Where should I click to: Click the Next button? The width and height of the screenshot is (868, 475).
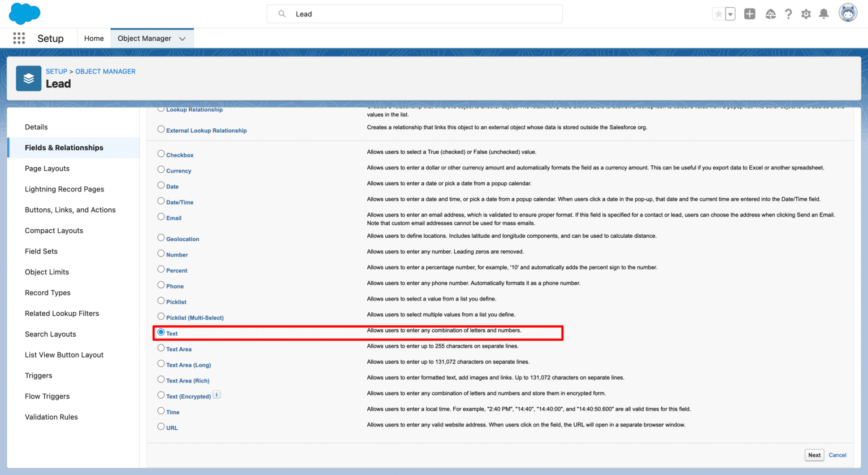(814, 455)
